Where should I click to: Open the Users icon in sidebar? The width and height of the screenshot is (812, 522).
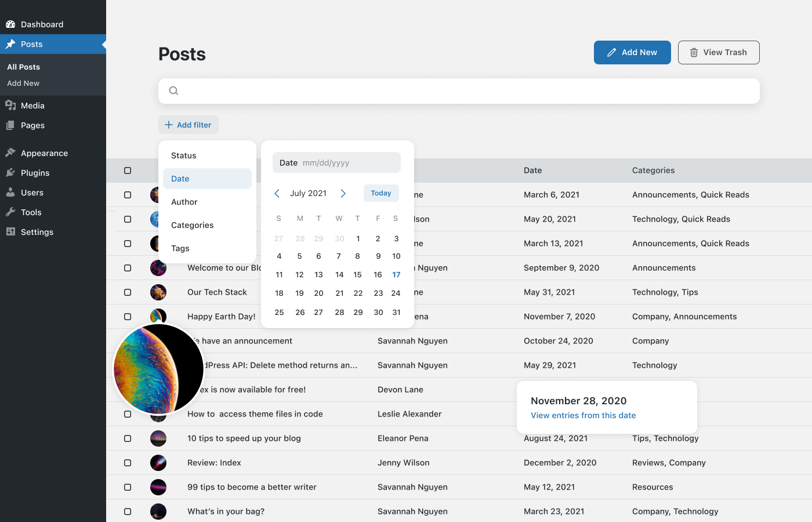pos(10,193)
